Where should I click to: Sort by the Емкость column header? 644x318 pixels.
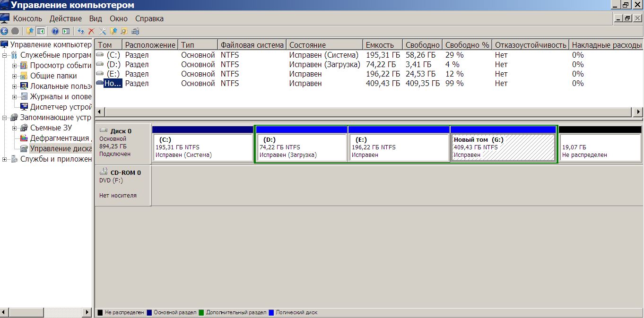(x=379, y=45)
